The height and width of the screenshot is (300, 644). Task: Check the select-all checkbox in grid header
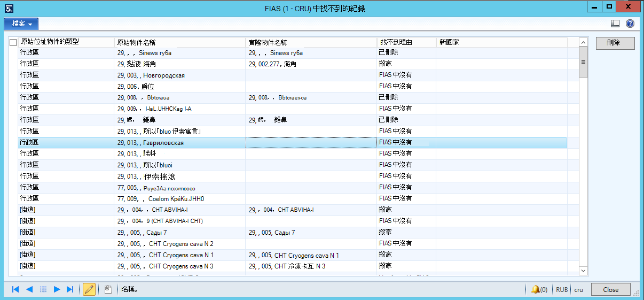point(13,42)
